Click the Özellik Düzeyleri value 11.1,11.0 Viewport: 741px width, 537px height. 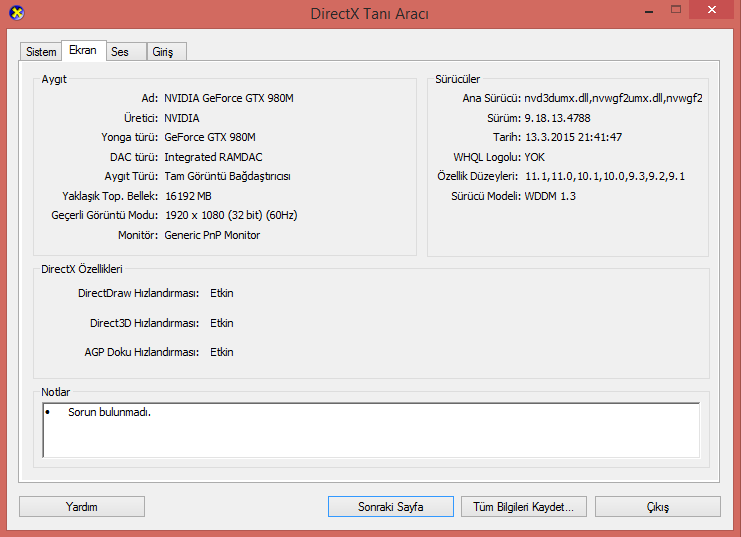[x=605, y=177]
